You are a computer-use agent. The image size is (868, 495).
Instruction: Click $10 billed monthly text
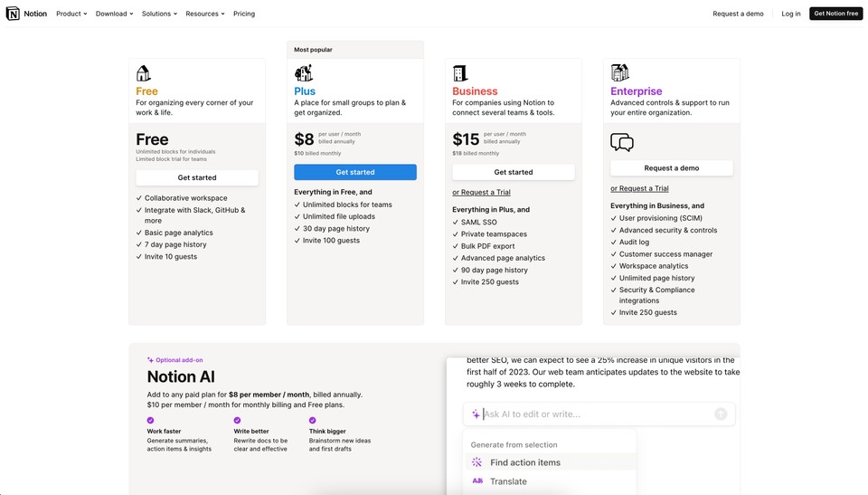point(317,154)
